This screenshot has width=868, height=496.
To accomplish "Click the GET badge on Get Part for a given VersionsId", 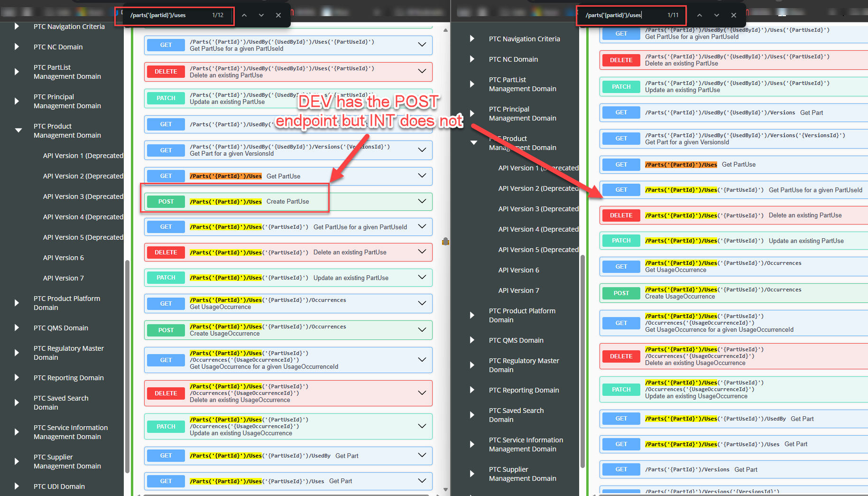I will [166, 150].
